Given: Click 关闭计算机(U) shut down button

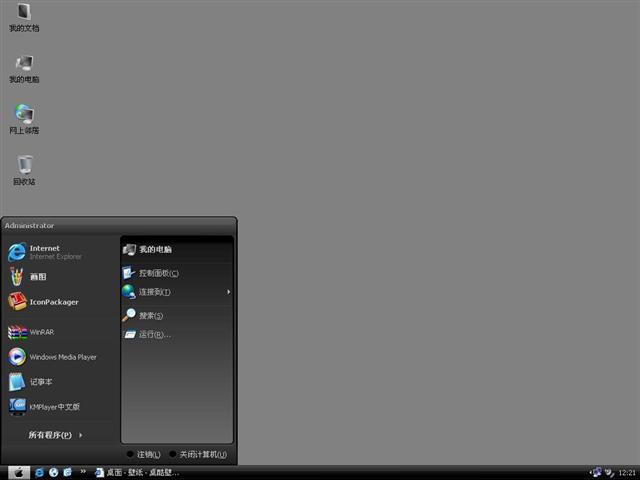Looking at the screenshot, I should [198, 454].
